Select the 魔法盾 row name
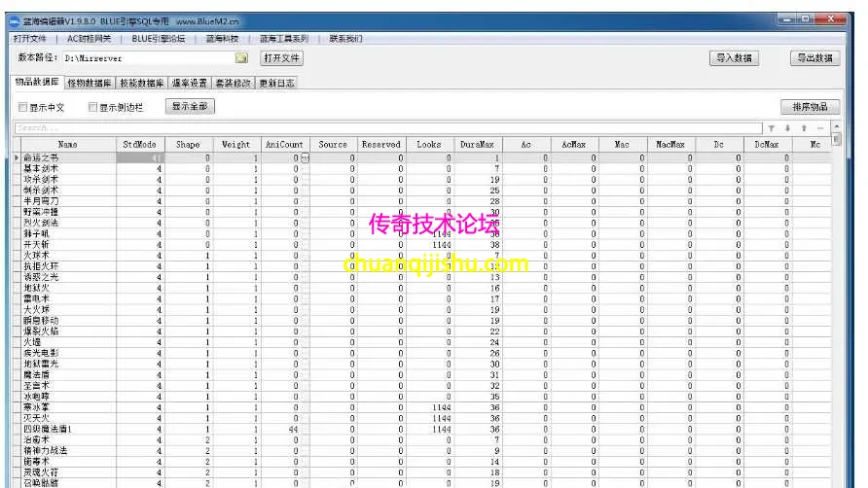This screenshot has height=488, width=868. pyautogui.click(x=37, y=374)
